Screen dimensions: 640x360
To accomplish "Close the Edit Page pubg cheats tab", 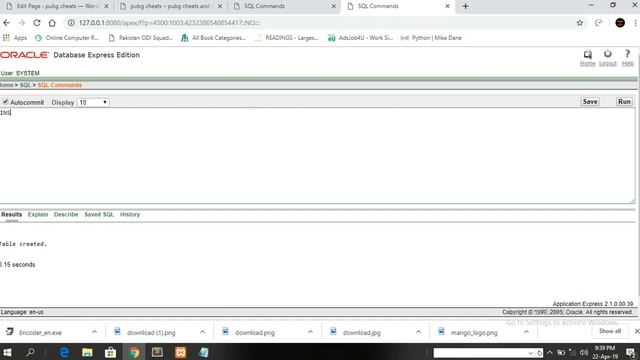I will click(x=106, y=6).
